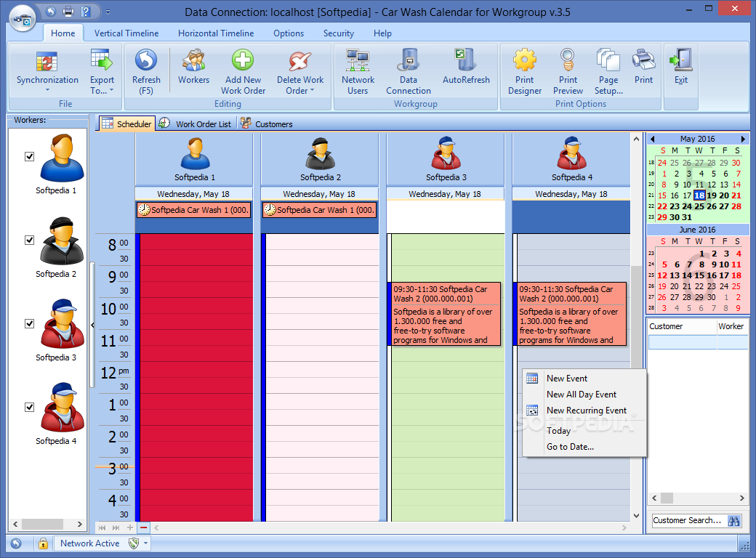The image size is (756, 558).
Task: Toggle AutoRefresh icon
Action: (466, 60)
